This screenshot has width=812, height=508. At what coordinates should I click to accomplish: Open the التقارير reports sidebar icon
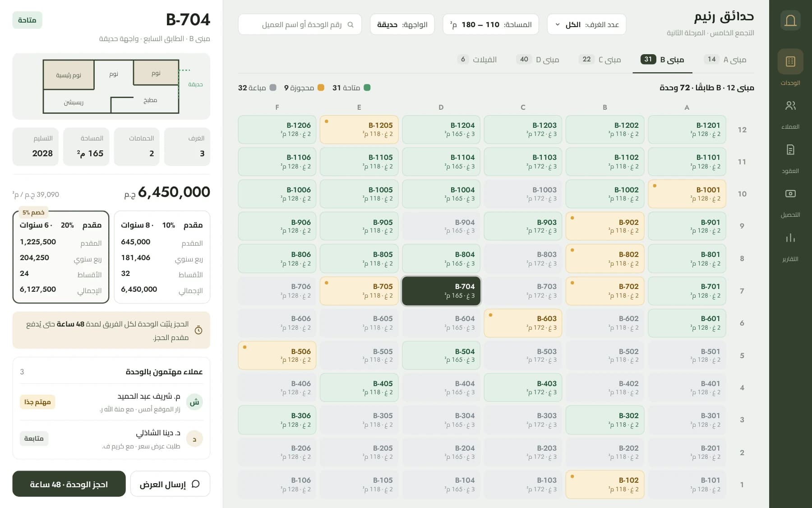(790, 238)
